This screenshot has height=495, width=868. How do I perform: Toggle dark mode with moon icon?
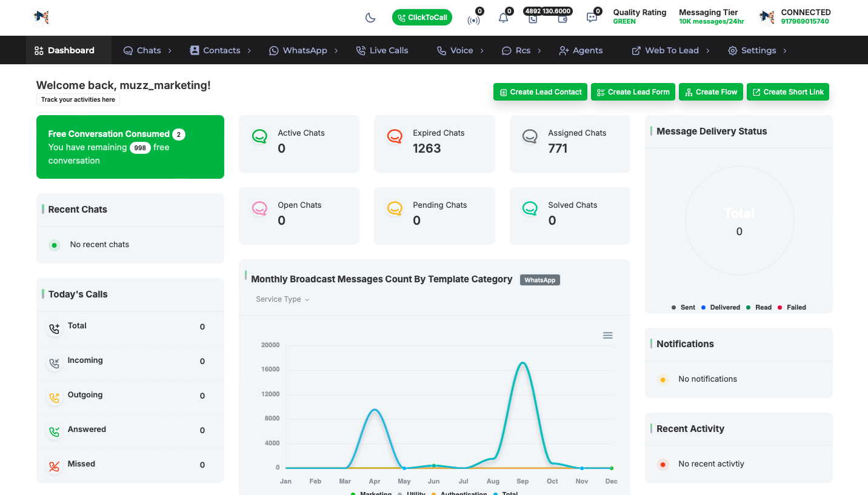[x=370, y=18]
